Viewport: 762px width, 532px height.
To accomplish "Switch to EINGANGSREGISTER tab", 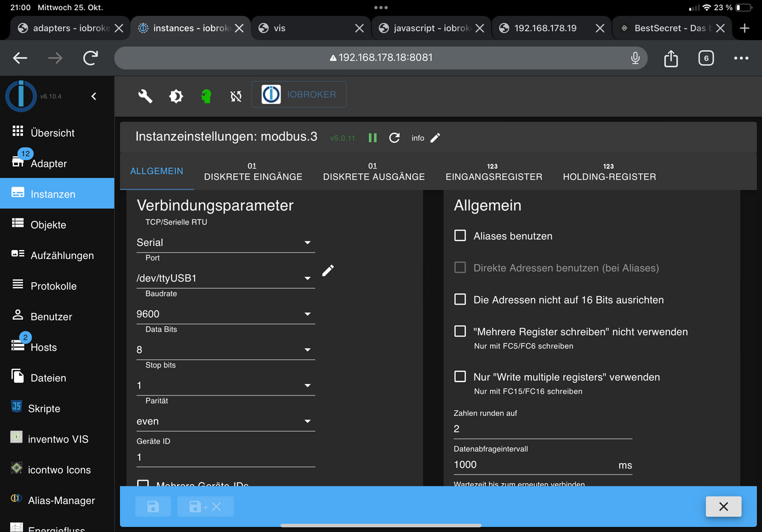I will pos(494,171).
